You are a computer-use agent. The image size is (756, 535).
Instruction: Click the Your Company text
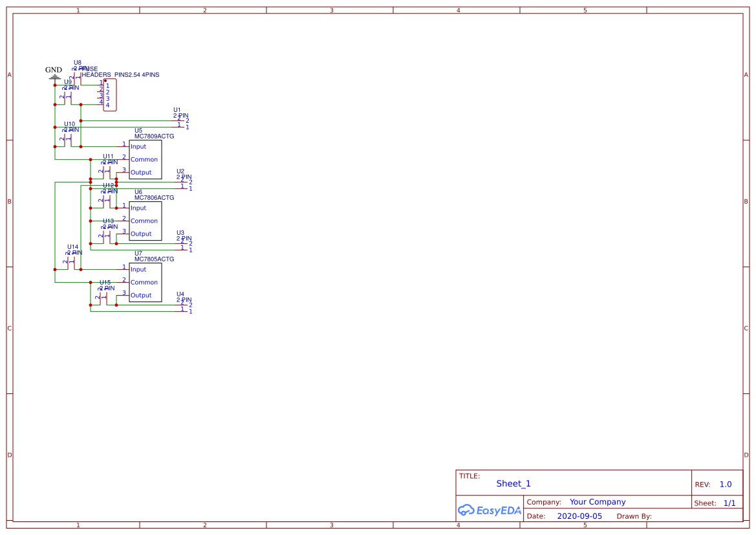[597, 501]
